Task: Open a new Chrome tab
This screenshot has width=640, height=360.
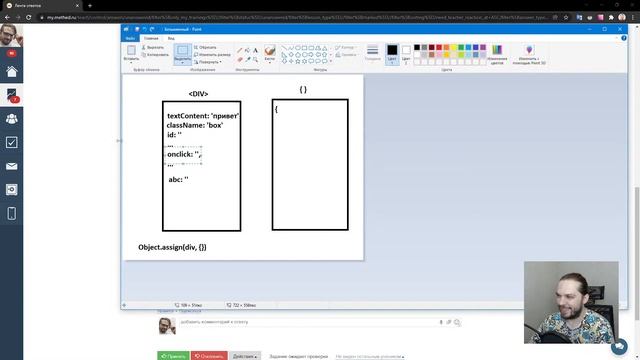Action: pyautogui.click(x=90, y=6)
